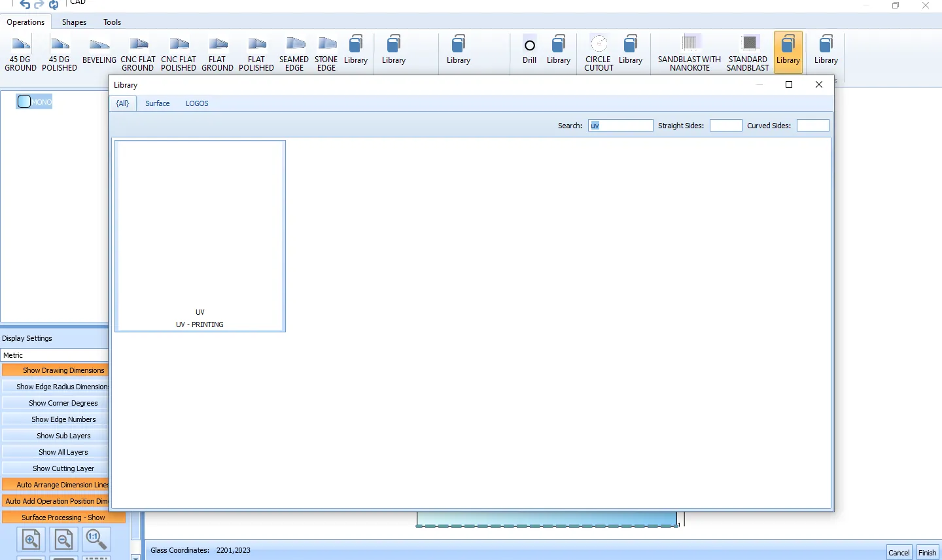
Task: Zoom out of the drawing
Action: (x=63, y=540)
